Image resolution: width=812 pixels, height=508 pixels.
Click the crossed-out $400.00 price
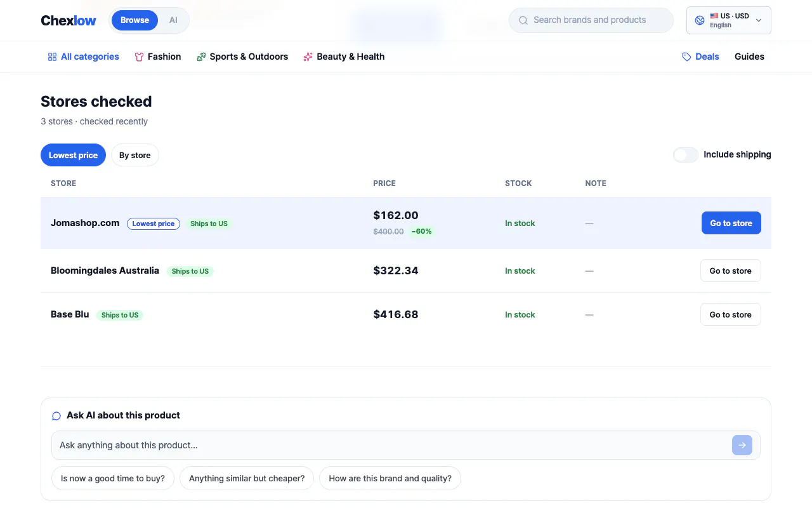click(x=388, y=232)
